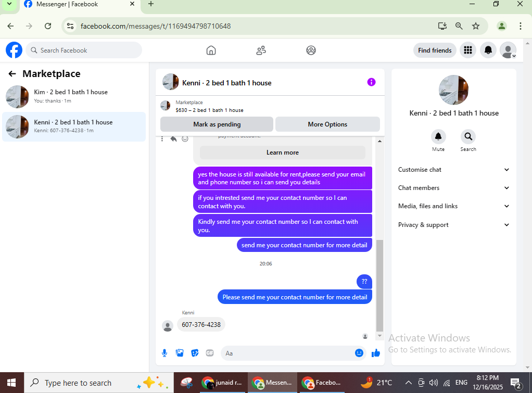Close the Messenger | Facebook tab
The image size is (532, 393).
tap(132, 4)
